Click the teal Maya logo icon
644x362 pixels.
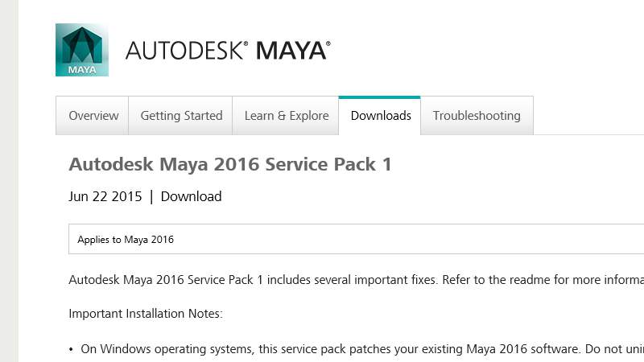pyautogui.click(x=82, y=50)
